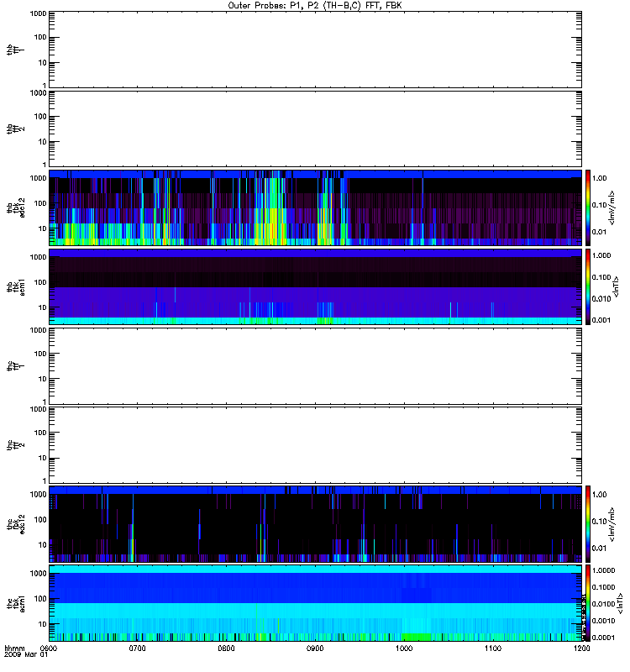Click the 0700 time axis label
The width and height of the screenshot is (630, 672).
[137, 648]
